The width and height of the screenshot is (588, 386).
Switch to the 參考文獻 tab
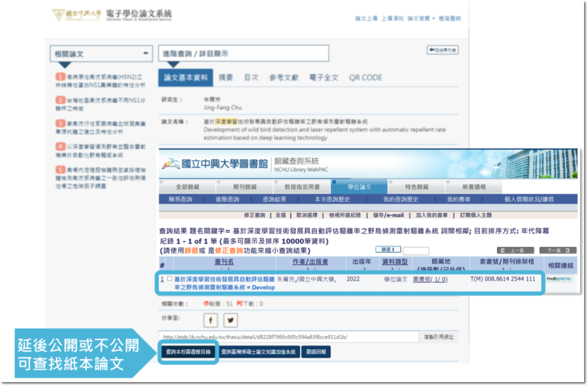point(284,77)
